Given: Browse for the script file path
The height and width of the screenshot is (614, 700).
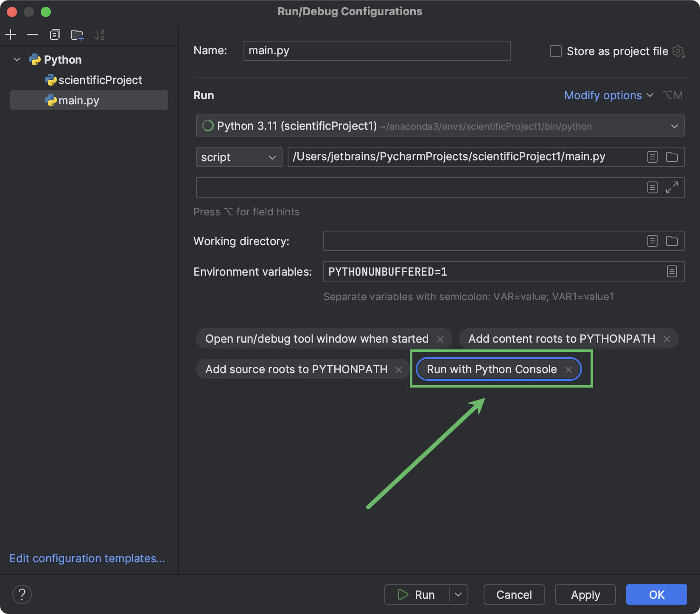Looking at the screenshot, I should click(x=672, y=156).
